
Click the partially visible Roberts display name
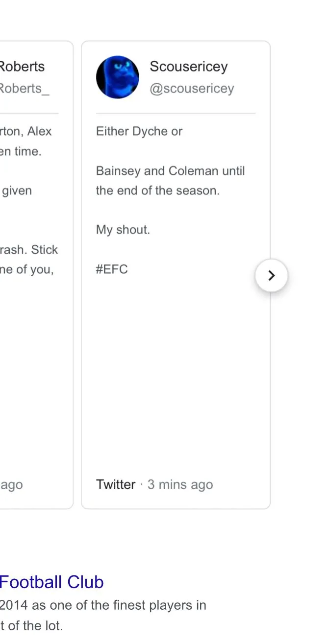pos(22,67)
